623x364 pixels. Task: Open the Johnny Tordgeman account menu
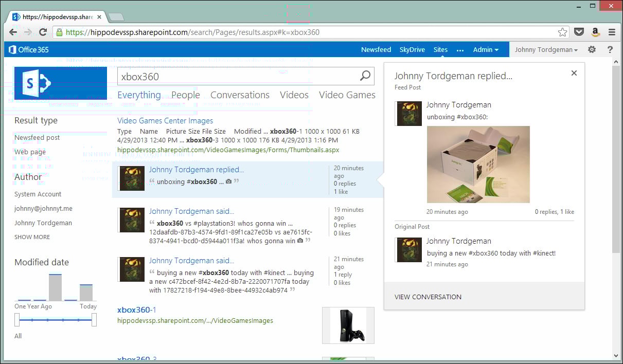point(546,50)
